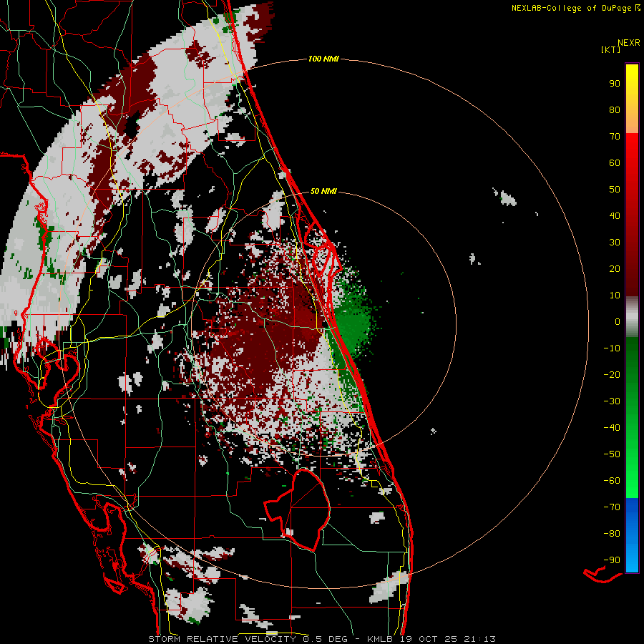Viewport: 644px width, 644px height.
Task: Click the -20 knot scale label
Action: point(612,375)
